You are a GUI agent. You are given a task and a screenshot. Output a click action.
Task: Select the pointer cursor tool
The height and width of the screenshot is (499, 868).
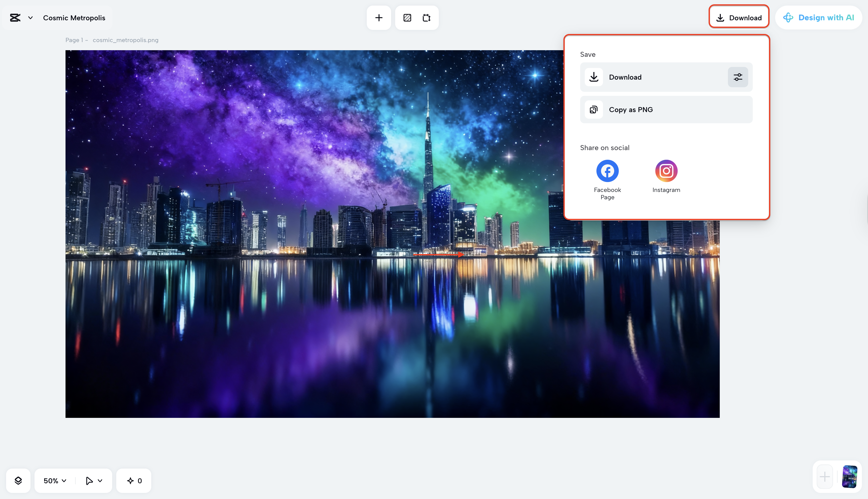[89, 480]
